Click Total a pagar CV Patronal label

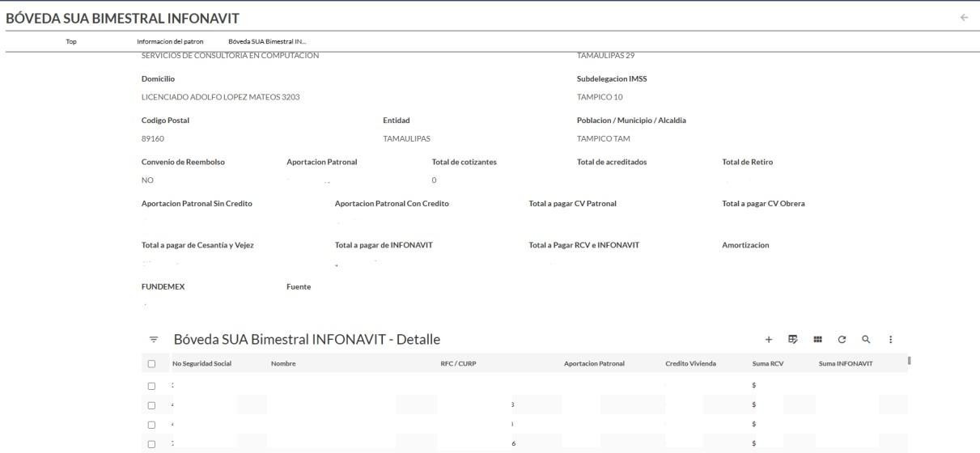[x=572, y=203]
